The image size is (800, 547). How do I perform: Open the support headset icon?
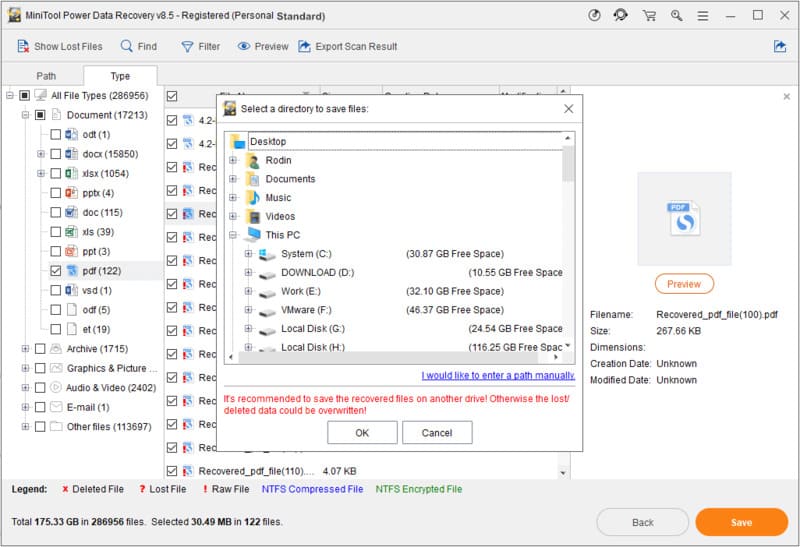tap(622, 15)
